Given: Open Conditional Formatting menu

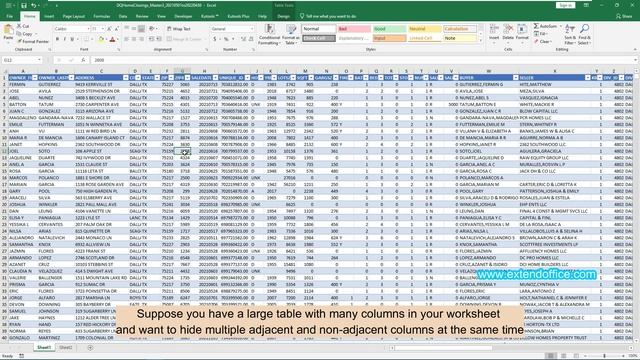Looking at the screenshot, I should pos(269,34).
